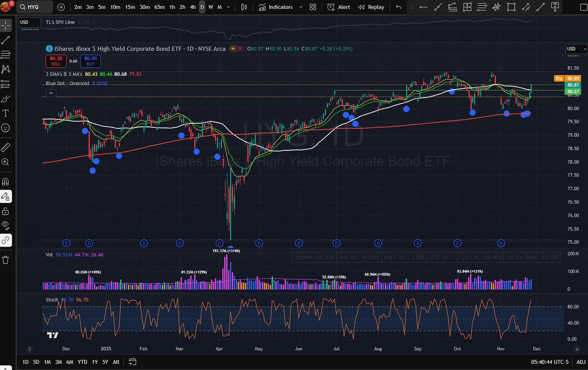This screenshot has width=588, height=370.
Task: Select the brush drawing tool
Action: pos(6,99)
